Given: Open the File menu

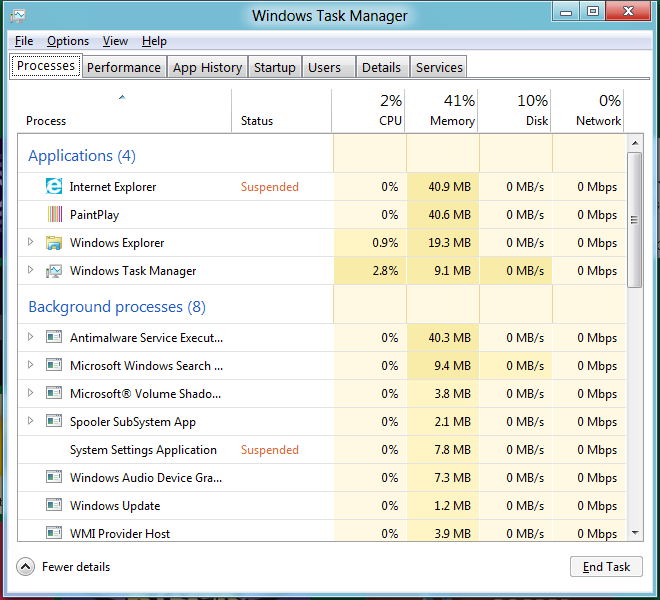Looking at the screenshot, I should click(24, 41).
